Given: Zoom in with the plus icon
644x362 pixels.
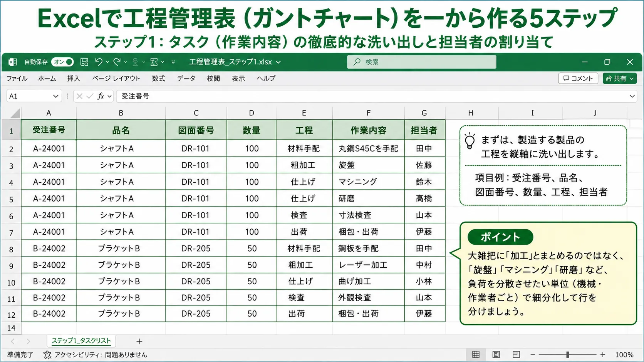Looking at the screenshot, I should coord(603,354).
